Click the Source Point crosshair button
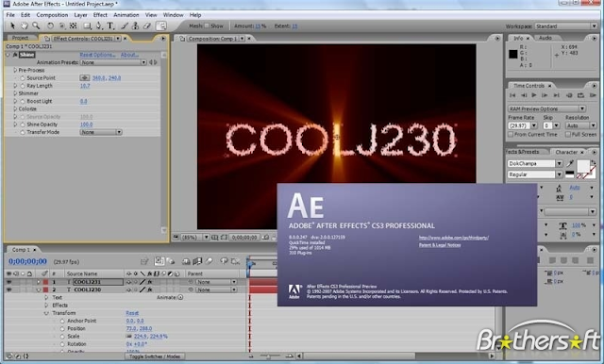 pos(84,77)
